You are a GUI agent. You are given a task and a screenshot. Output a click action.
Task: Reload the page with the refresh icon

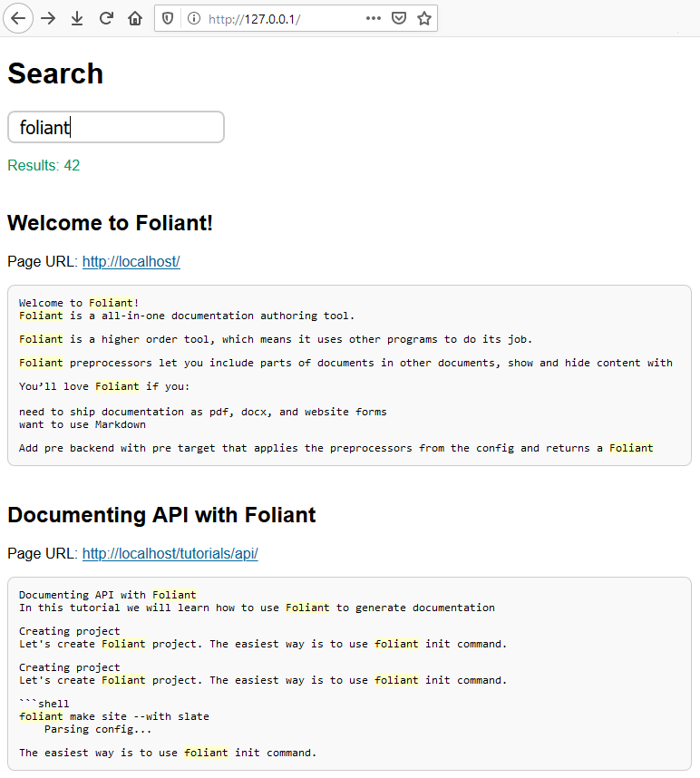click(x=106, y=19)
